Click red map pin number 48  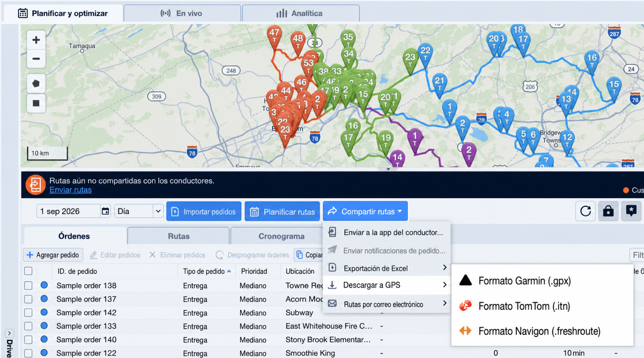(x=298, y=42)
